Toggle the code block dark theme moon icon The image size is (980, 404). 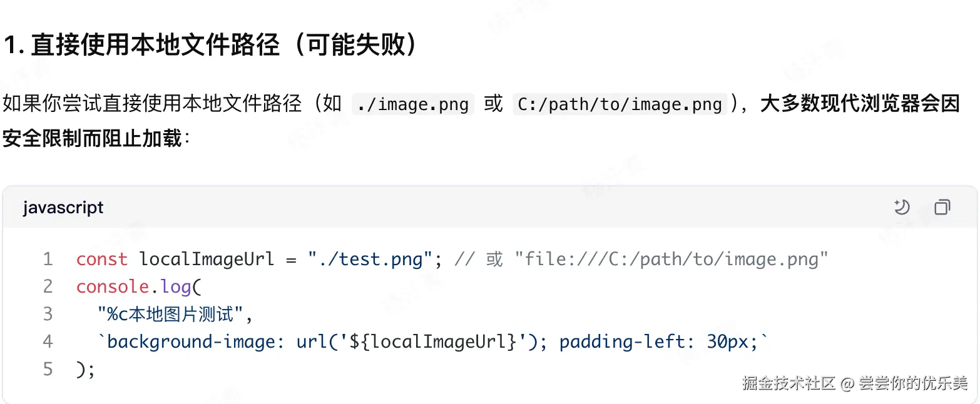[901, 207]
